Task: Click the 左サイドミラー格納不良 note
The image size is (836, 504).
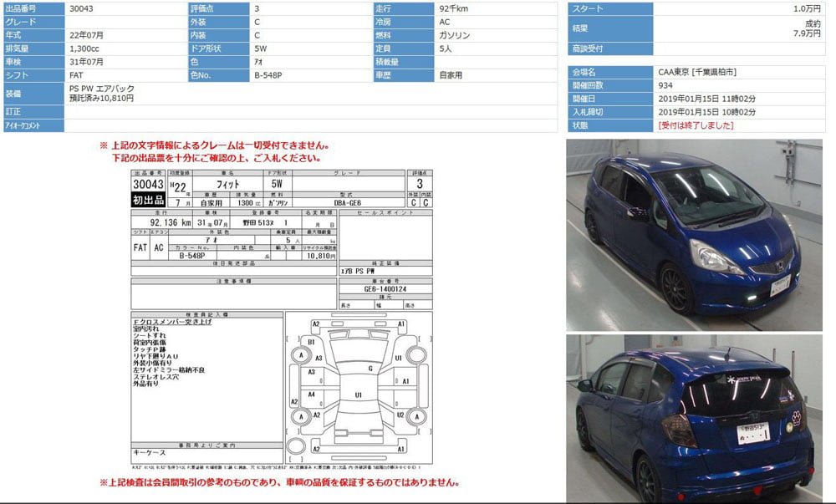Action: point(169,369)
